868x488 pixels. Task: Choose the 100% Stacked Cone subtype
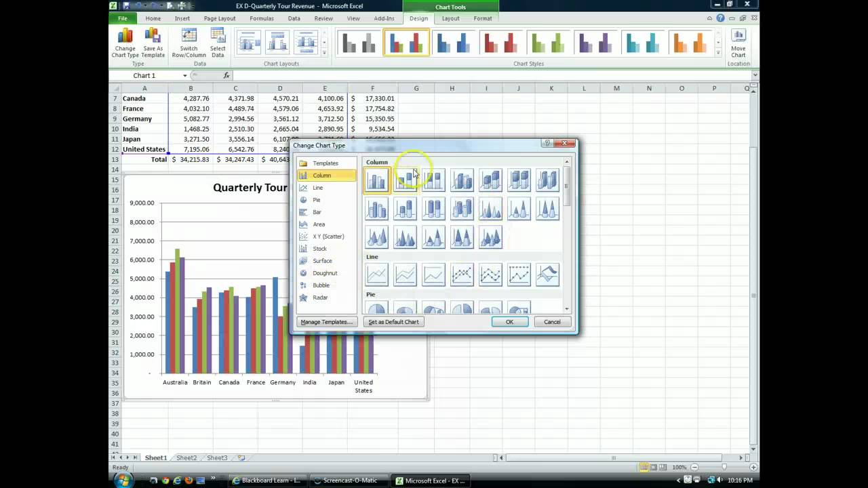548,208
